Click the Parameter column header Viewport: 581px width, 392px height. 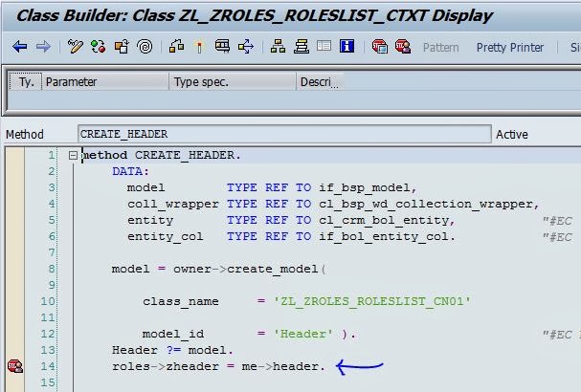tap(105, 82)
